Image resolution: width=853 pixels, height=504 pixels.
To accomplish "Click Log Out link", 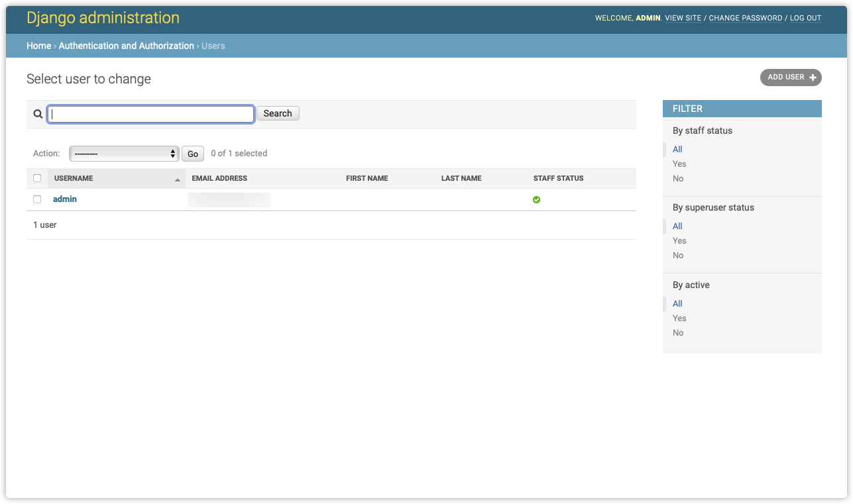I will coord(805,18).
